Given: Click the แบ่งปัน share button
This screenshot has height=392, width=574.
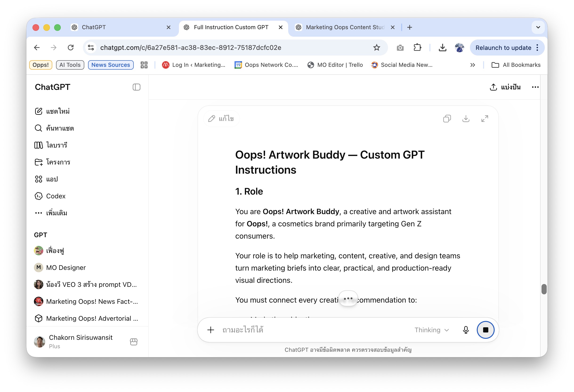Looking at the screenshot, I should point(505,87).
